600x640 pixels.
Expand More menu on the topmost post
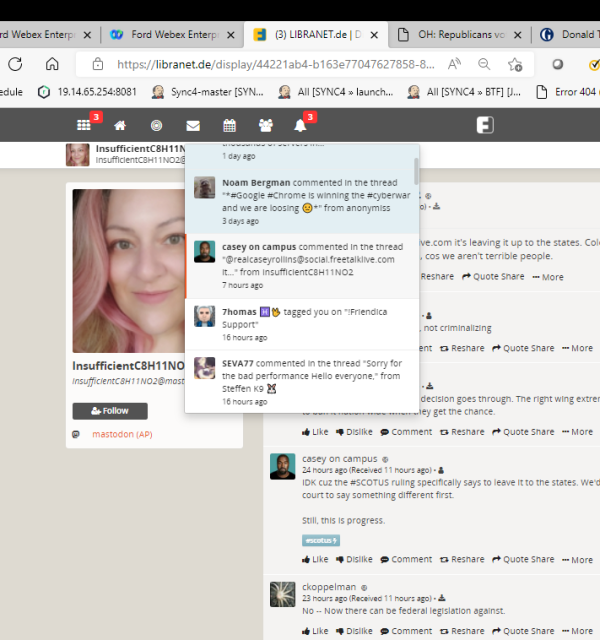click(547, 276)
